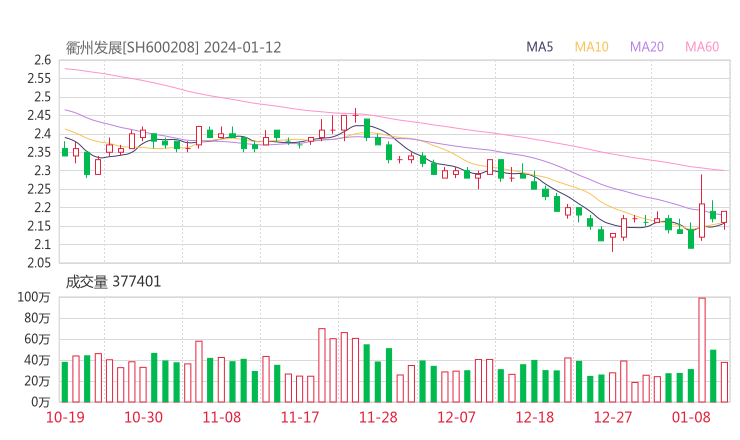Click the date 2024-01-12 in the title
740x440 pixels.
243,48
